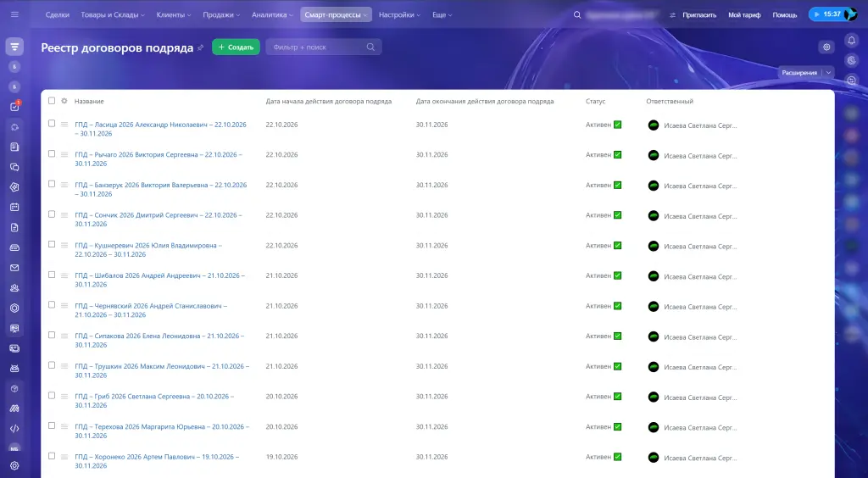Open the grid settings gear near Расширения
The image size is (868, 478).
[x=826, y=47]
